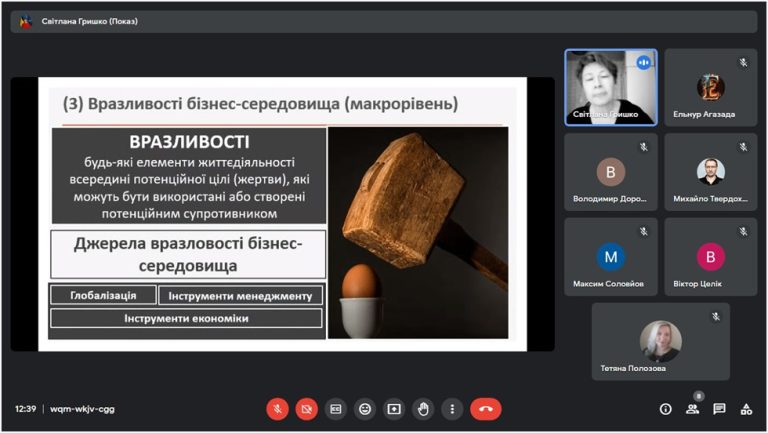Click meeting code wqm-wkjv-cgg
768x433 pixels.
click(x=82, y=409)
